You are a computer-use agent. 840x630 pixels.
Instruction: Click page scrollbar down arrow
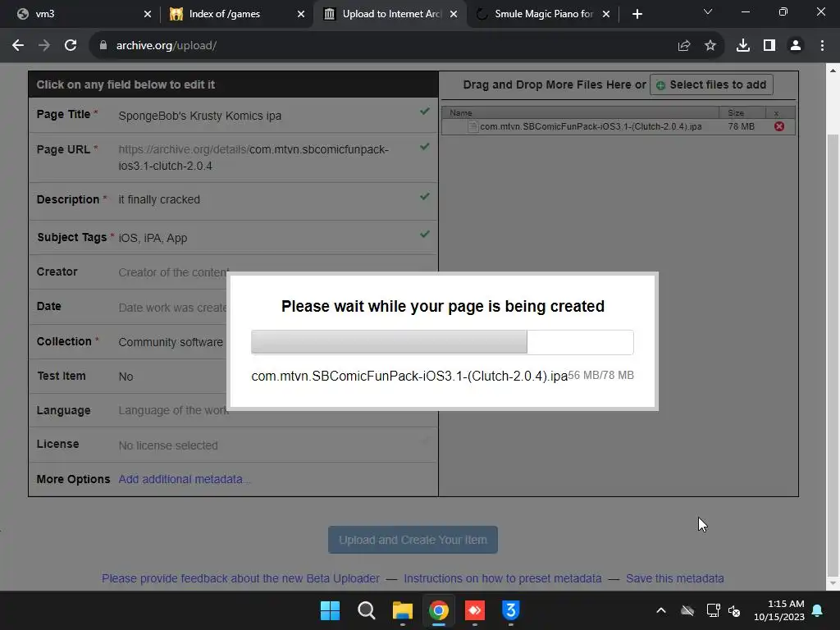tap(833, 583)
